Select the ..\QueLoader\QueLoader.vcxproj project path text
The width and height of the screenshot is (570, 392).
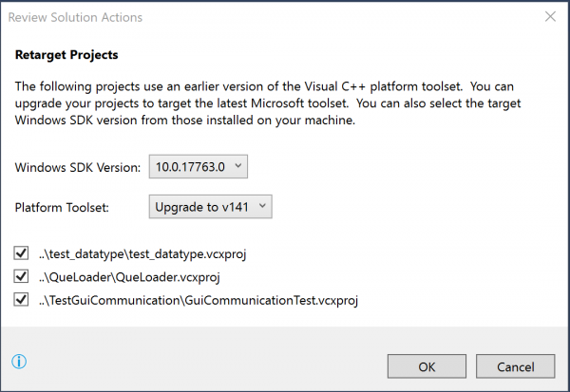(x=129, y=277)
